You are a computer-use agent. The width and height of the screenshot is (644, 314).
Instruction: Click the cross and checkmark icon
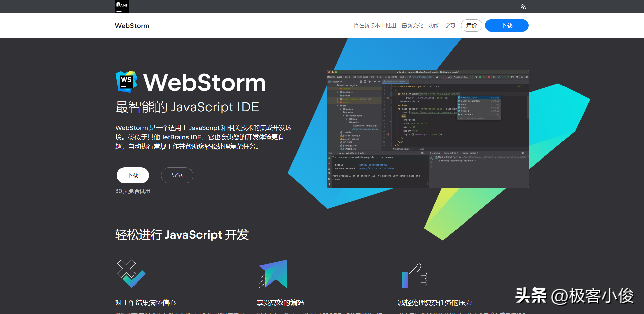click(x=131, y=274)
